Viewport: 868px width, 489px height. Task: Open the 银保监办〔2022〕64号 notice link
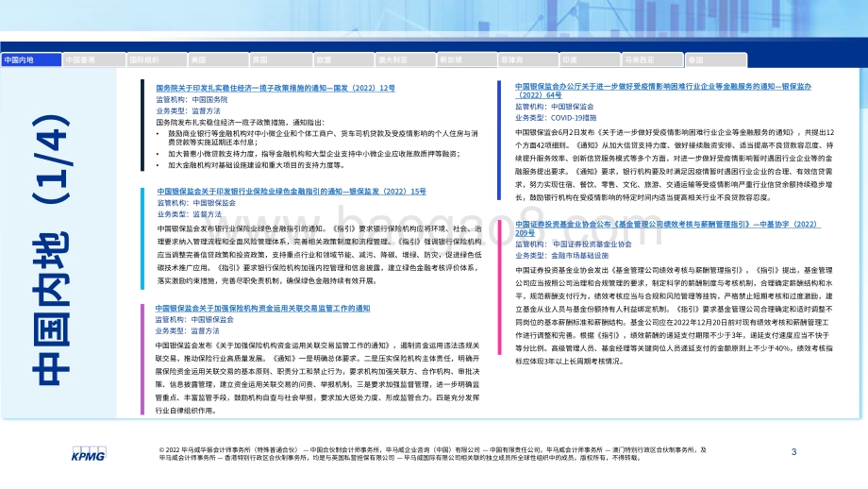[663, 91]
